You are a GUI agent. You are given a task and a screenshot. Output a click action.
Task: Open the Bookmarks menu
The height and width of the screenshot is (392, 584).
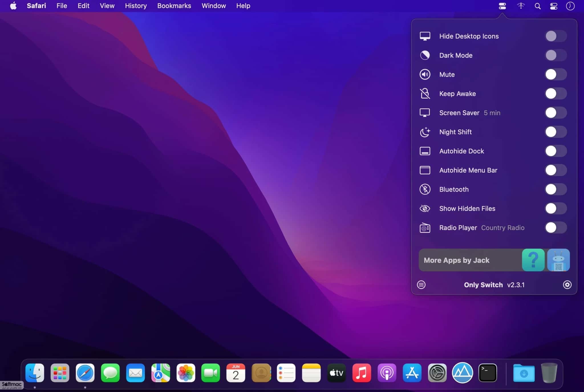pyautogui.click(x=174, y=6)
